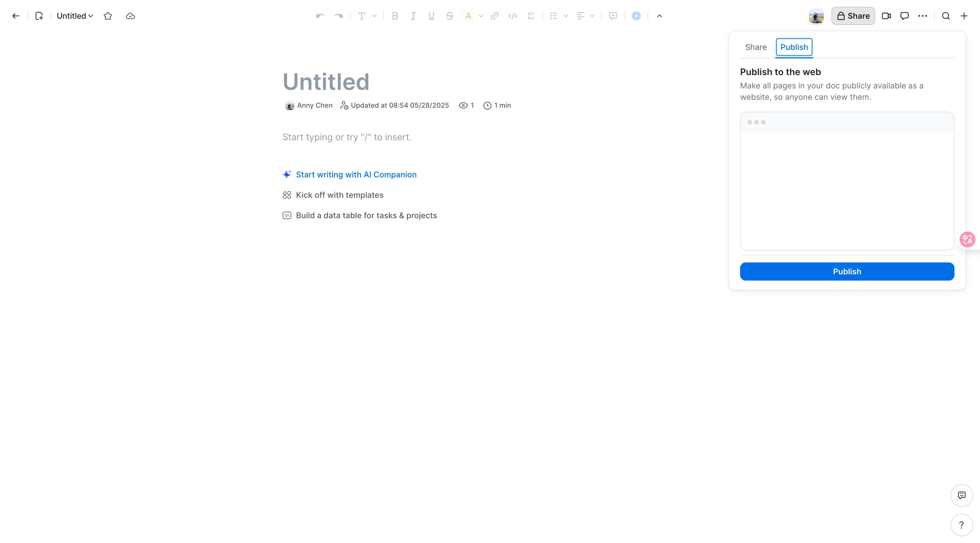Open the text style dropdown arrow
980x543 pixels.
point(374,16)
